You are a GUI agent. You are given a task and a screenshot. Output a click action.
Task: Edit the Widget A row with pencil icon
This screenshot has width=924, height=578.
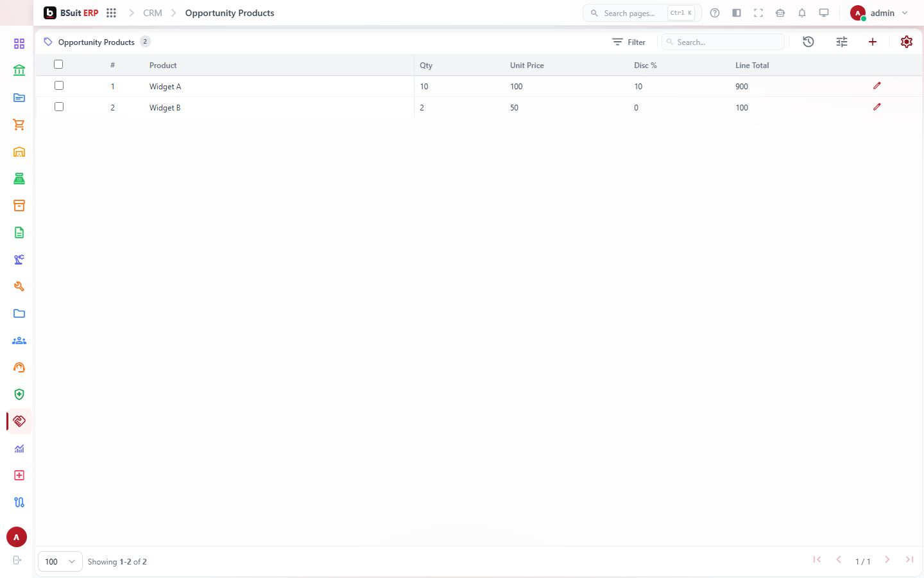(x=877, y=86)
